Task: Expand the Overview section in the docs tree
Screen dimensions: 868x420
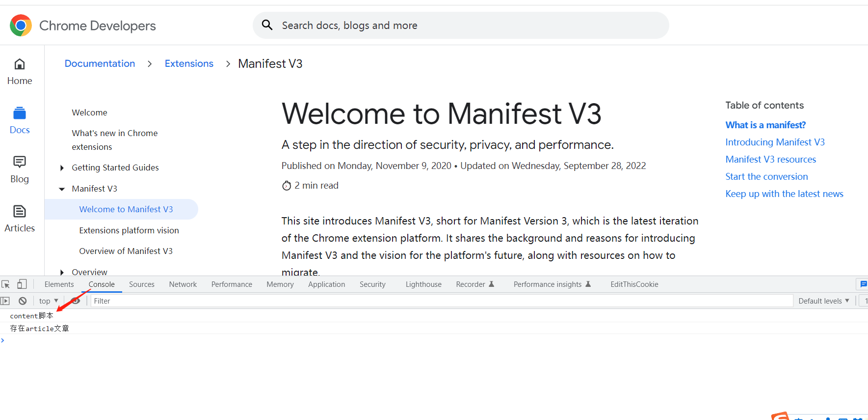Action: point(62,272)
